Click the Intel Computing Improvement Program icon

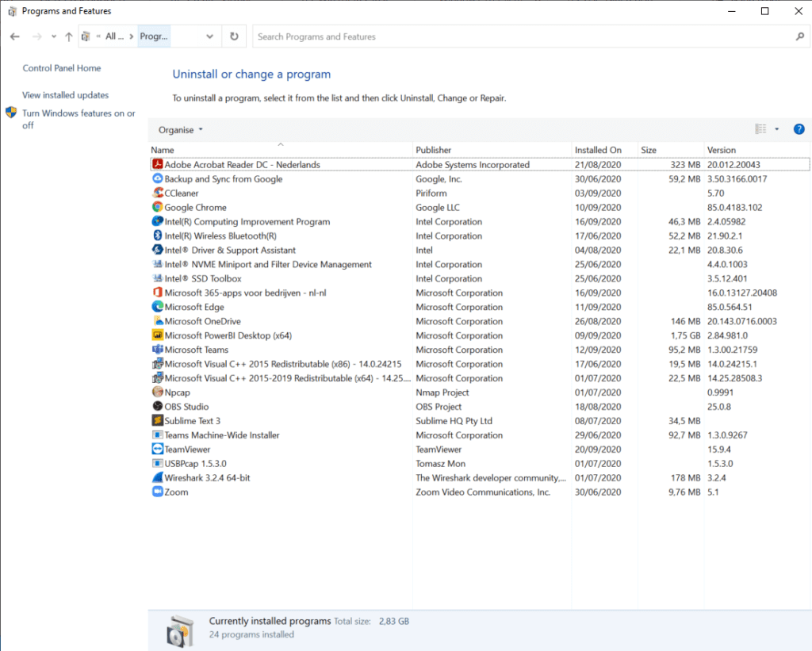pos(158,221)
